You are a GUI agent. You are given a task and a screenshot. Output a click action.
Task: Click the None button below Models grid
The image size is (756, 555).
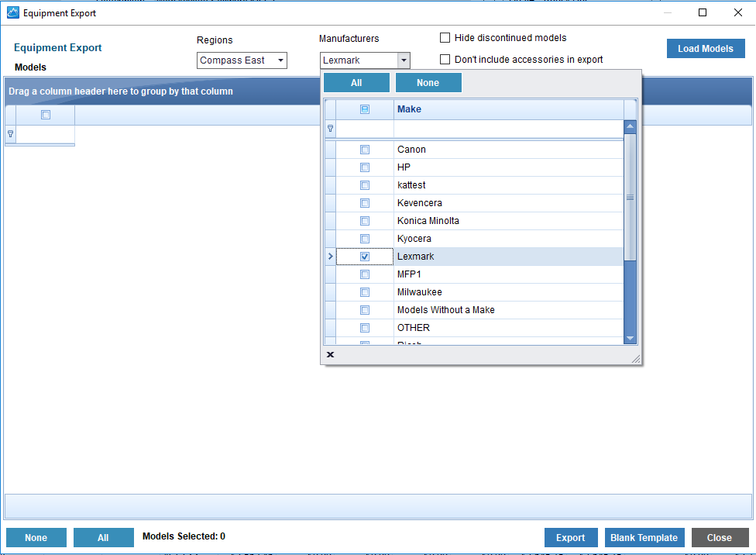tap(36, 538)
